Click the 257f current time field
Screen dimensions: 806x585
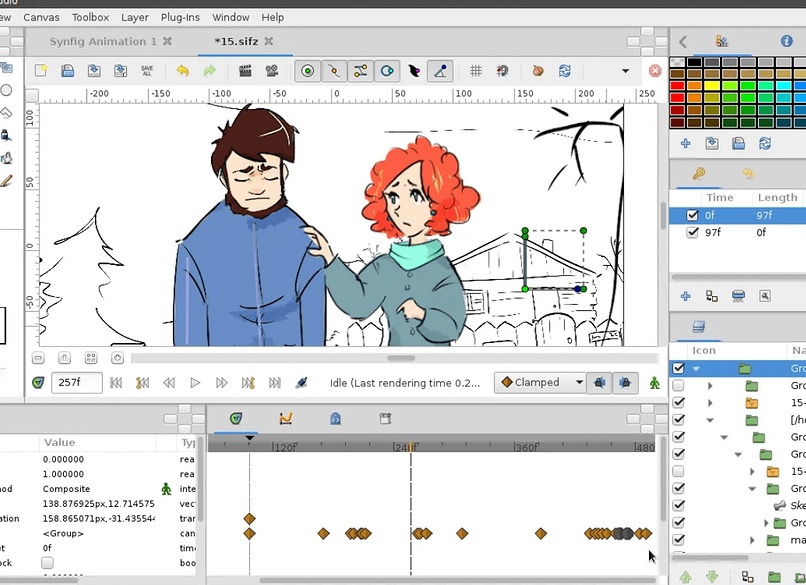(x=77, y=382)
